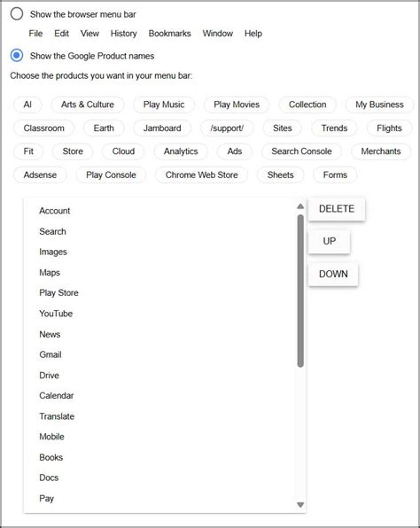Screen dimensions: 420x528
Task: Open the View menu item
Action: [x=89, y=34]
